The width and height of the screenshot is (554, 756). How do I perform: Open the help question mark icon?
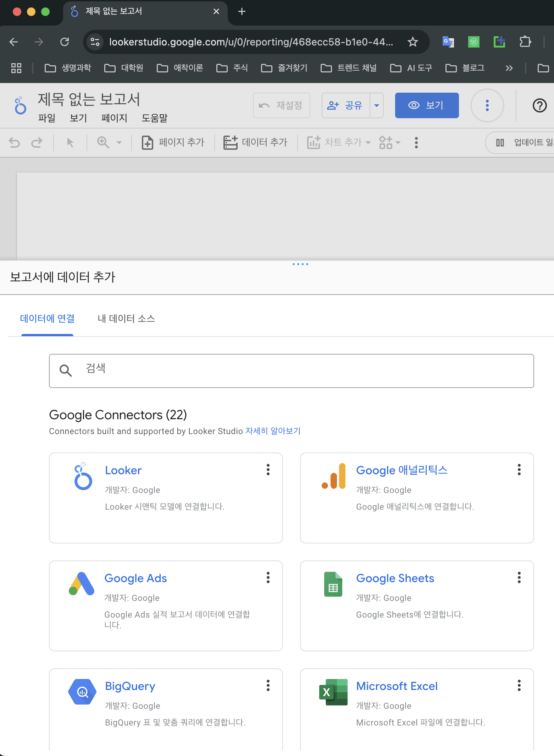[539, 105]
